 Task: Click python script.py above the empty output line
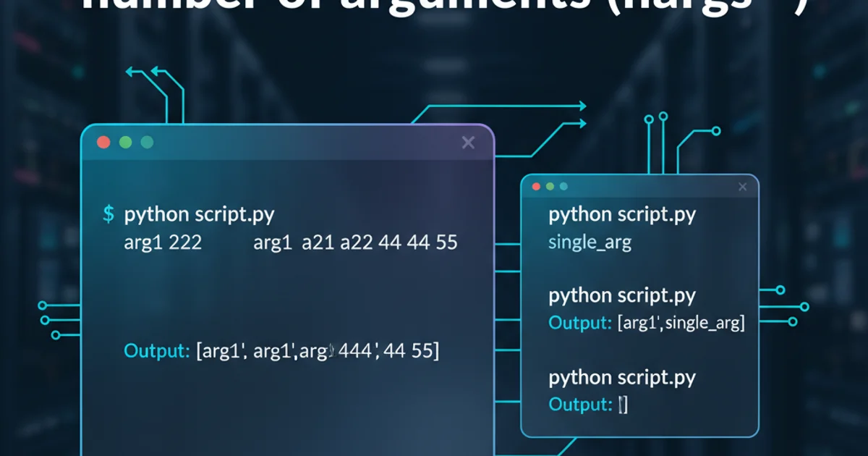pyautogui.click(x=622, y=377)
